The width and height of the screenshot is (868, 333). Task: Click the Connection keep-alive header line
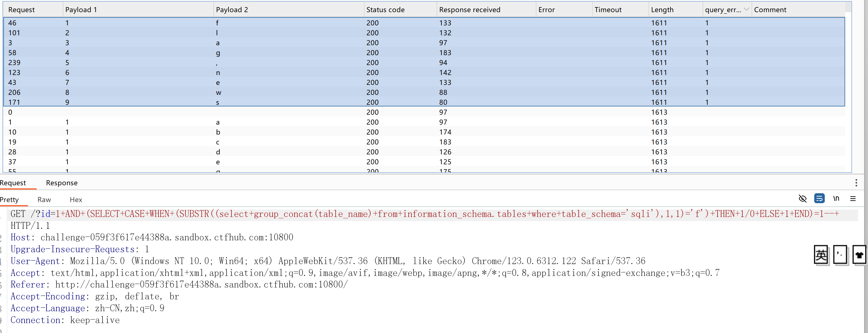tap(65, 320)
